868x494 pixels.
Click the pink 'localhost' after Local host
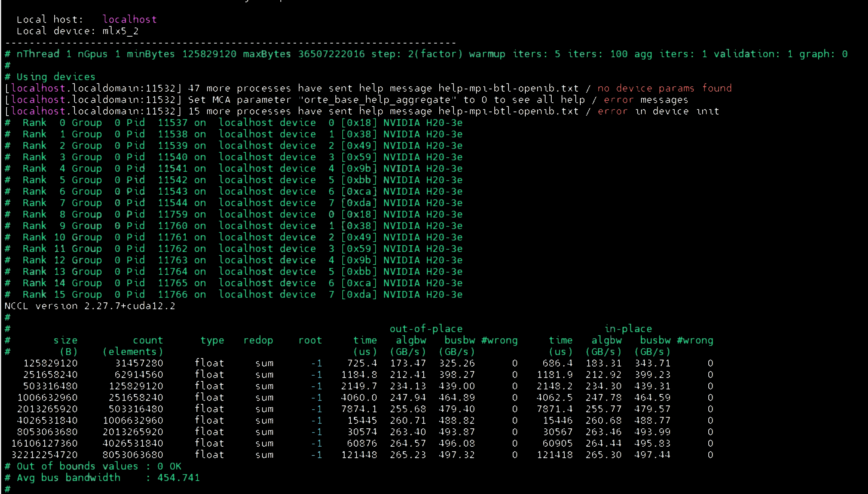(130, 19)
